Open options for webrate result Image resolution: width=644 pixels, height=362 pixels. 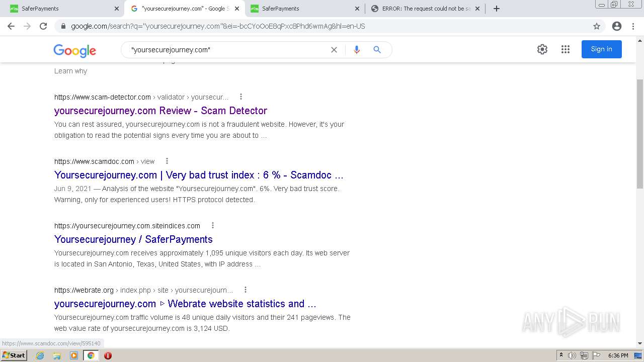[x=246, y=290]
